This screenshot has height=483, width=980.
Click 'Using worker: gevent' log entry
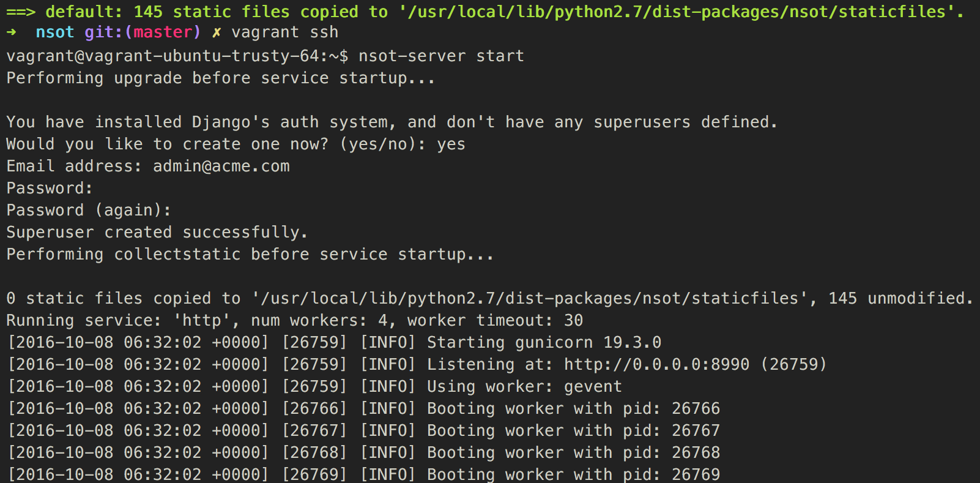click(524, 387)
